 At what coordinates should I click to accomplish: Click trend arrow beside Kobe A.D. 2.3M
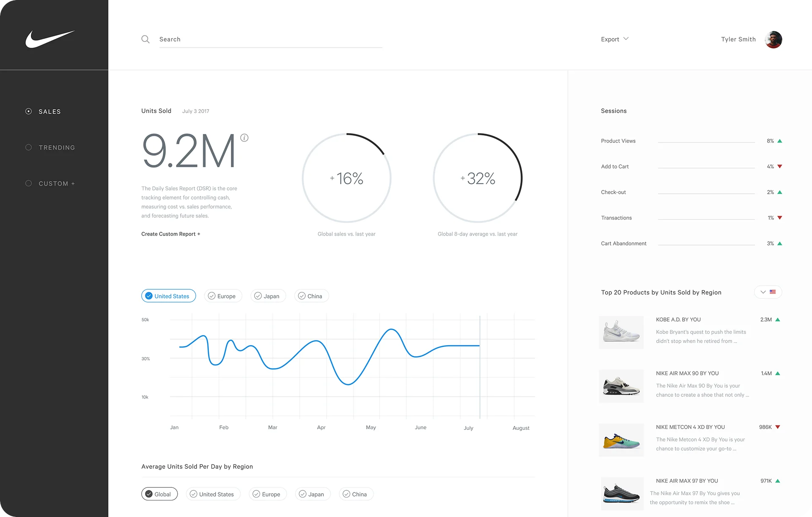pyautogui.click(x=778, y=320)
